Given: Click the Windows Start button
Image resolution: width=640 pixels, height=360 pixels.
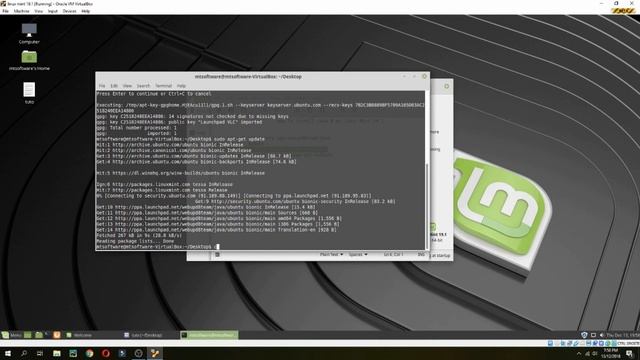Looking at the screenshot, I should coord(8,353).
